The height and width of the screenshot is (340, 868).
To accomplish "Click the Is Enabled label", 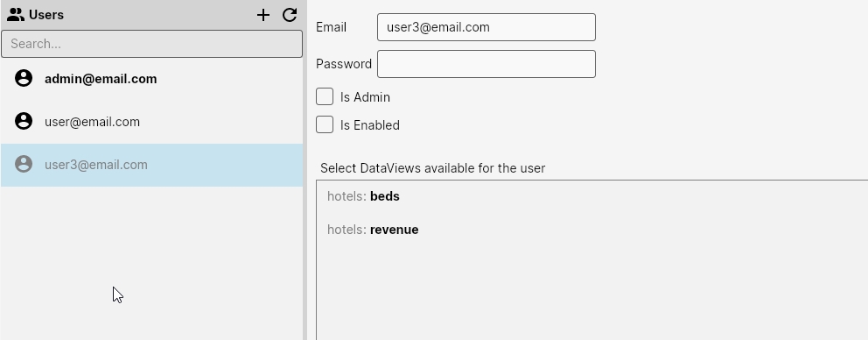I will click(x=370, y=125).
